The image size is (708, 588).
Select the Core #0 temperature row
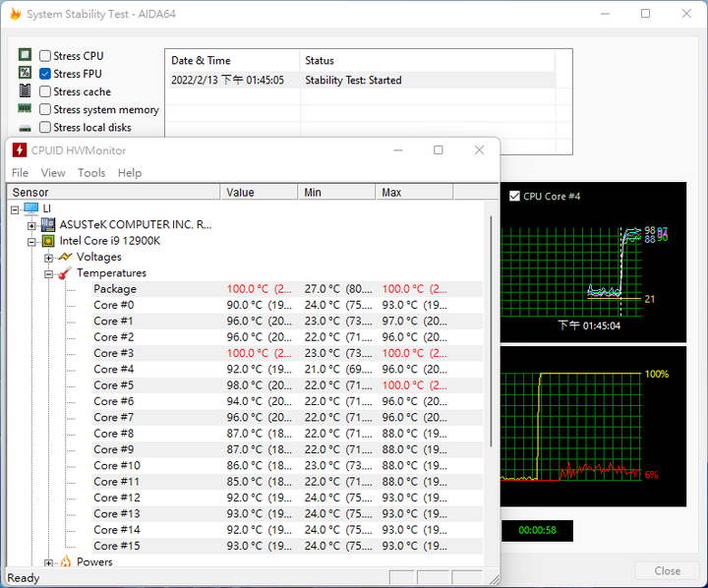287,305
